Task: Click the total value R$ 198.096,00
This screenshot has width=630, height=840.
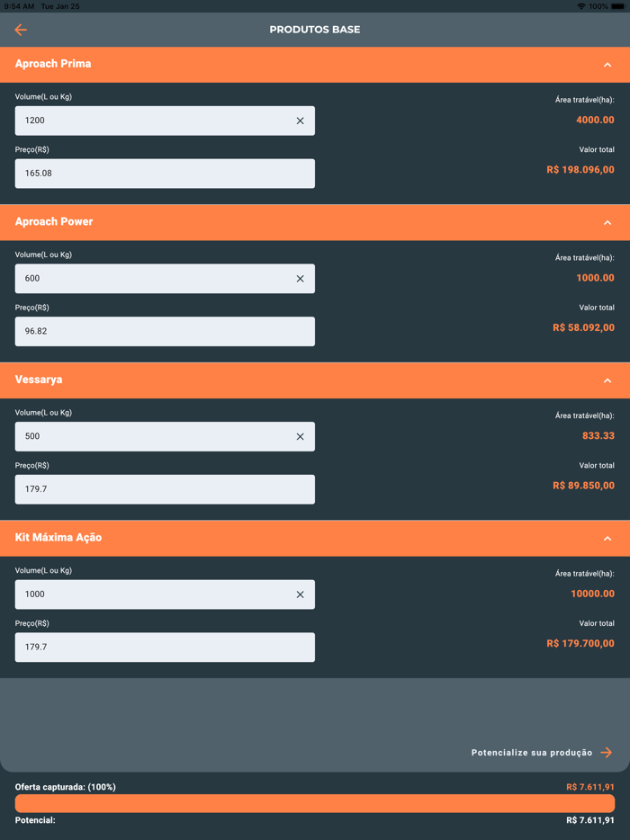Action: pyautogui.click(x=580, y=170)
